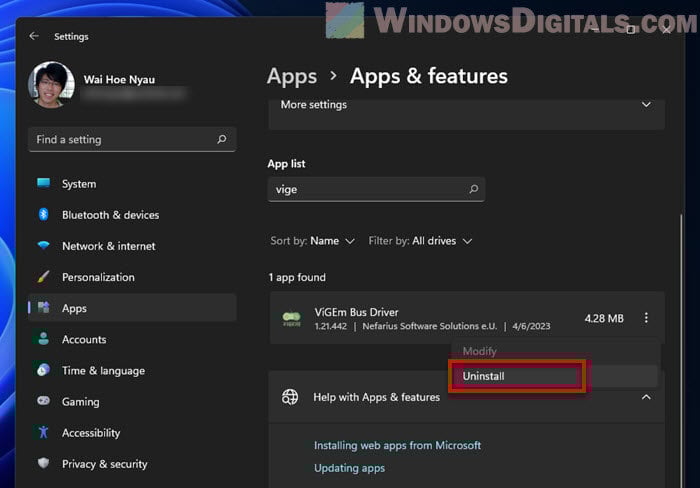
Task: Click the 1 app found label
Action: click(x=297, y=277)
